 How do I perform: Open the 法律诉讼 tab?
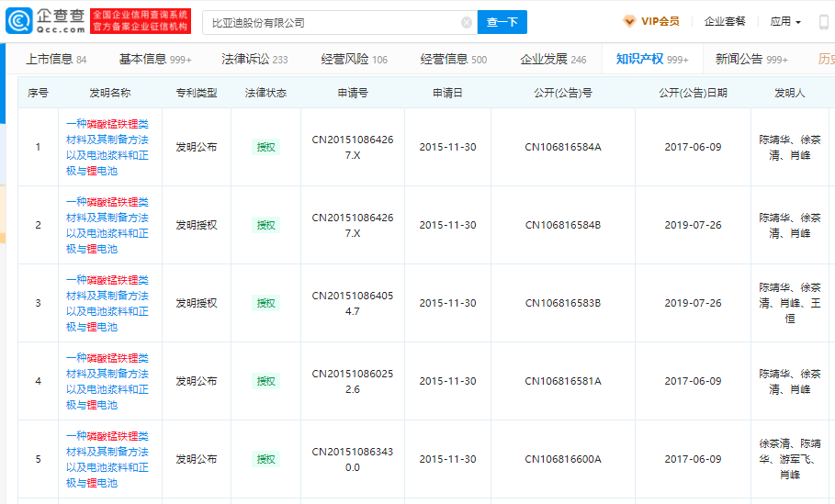(254, 60)
